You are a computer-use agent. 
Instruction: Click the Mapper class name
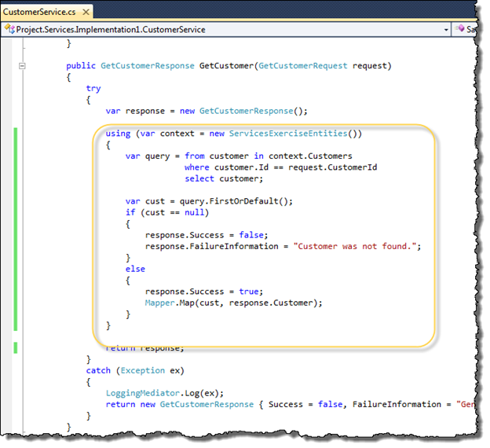coord(159,303)
